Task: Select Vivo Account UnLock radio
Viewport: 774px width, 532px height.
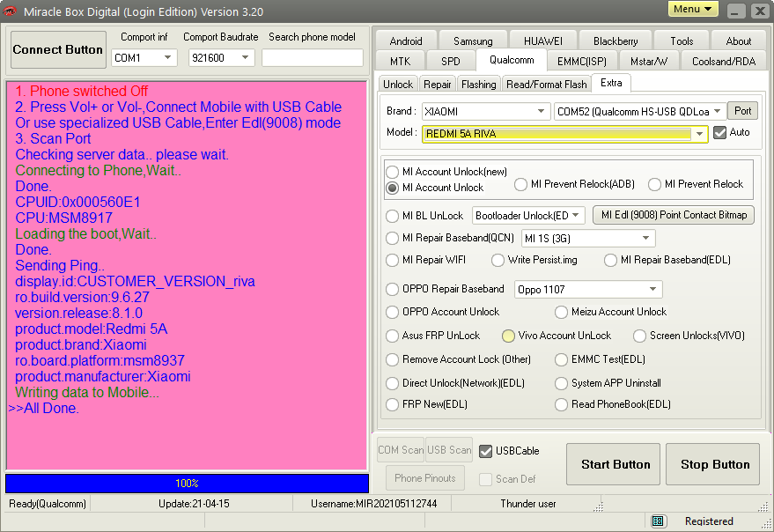Action: tap(508, 336)
